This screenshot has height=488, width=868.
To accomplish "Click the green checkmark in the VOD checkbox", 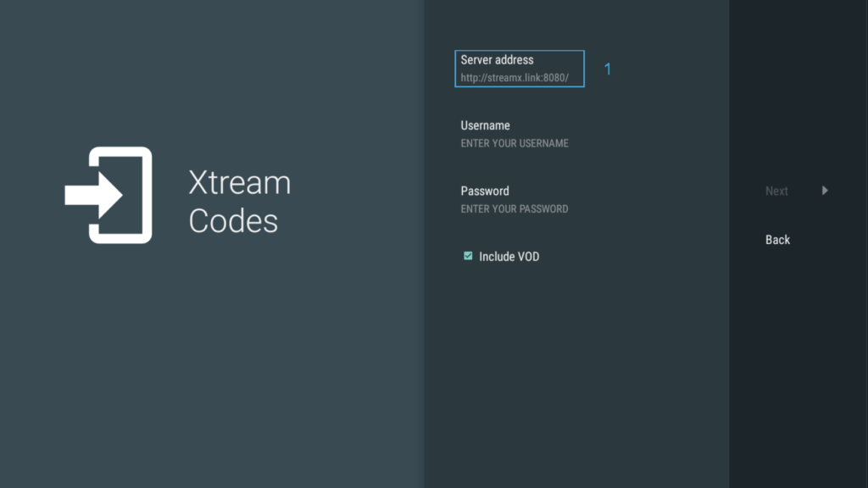I will pyautogui.click(x=468, y=254).
